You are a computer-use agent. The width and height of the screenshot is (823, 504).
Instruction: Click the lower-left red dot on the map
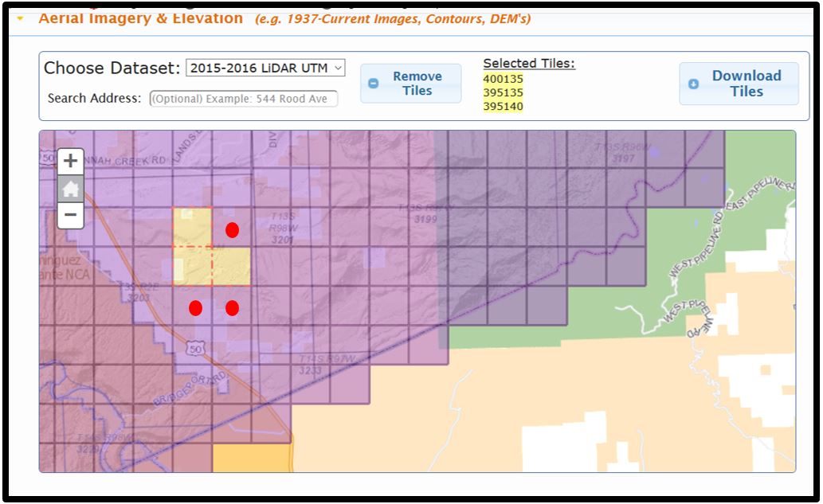(195, 307)
